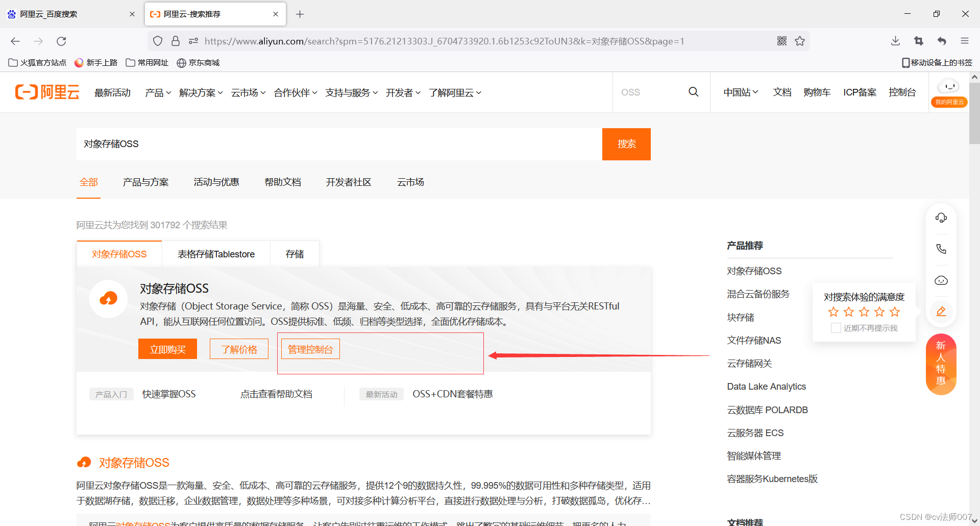Expand the 开发者 dropdown

(403, 92)
